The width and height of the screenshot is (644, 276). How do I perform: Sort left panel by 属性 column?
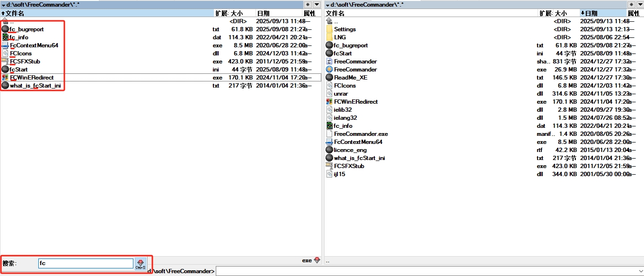(x=312, y=13)
